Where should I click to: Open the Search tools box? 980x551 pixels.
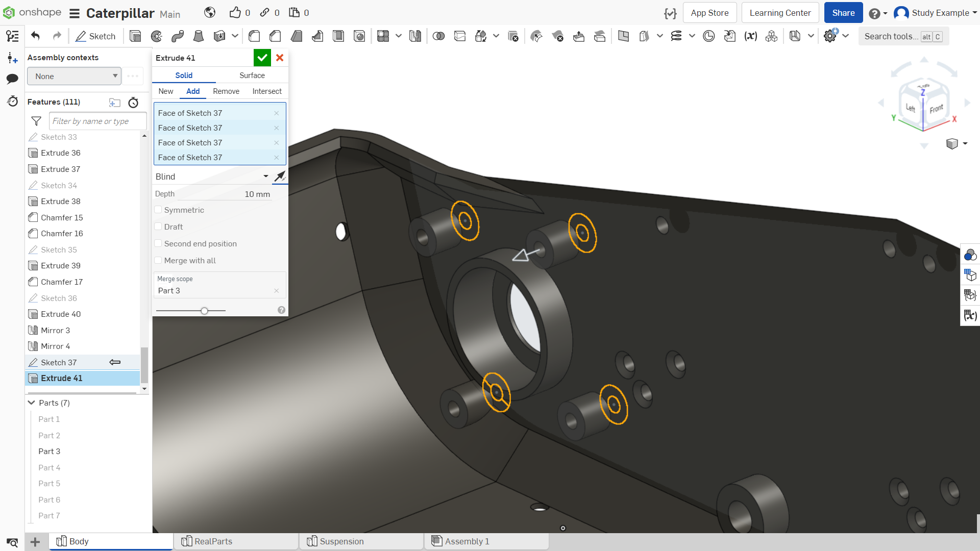coord(903,36)
